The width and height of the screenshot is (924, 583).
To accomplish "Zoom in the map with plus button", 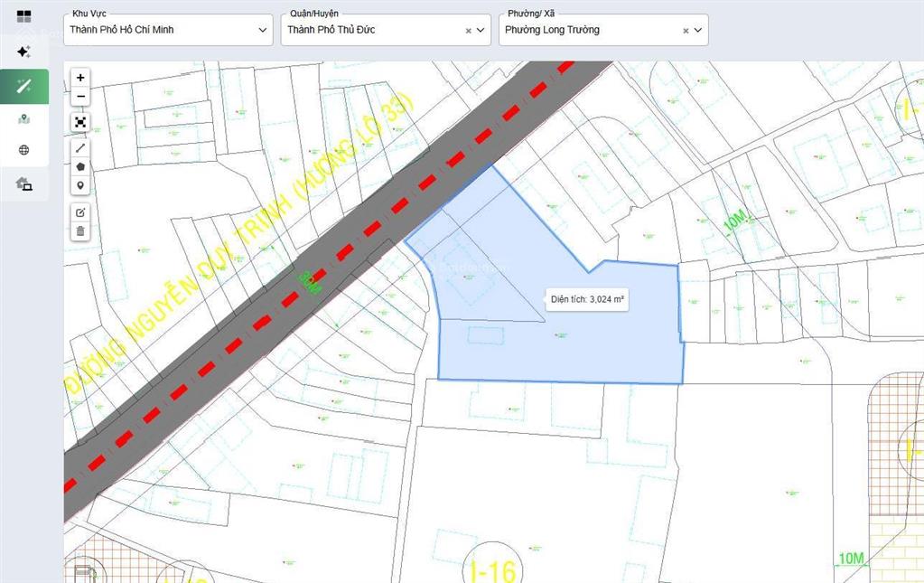I will point(80,78).
